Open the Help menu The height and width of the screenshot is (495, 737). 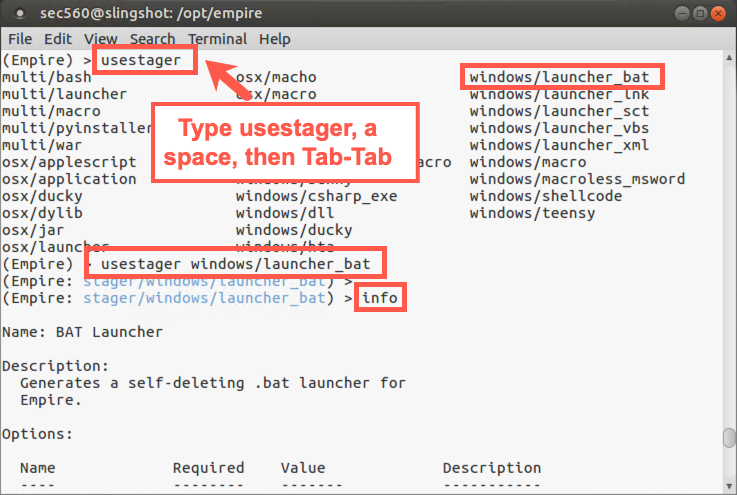pyautogui.click(x=274, y=39)
